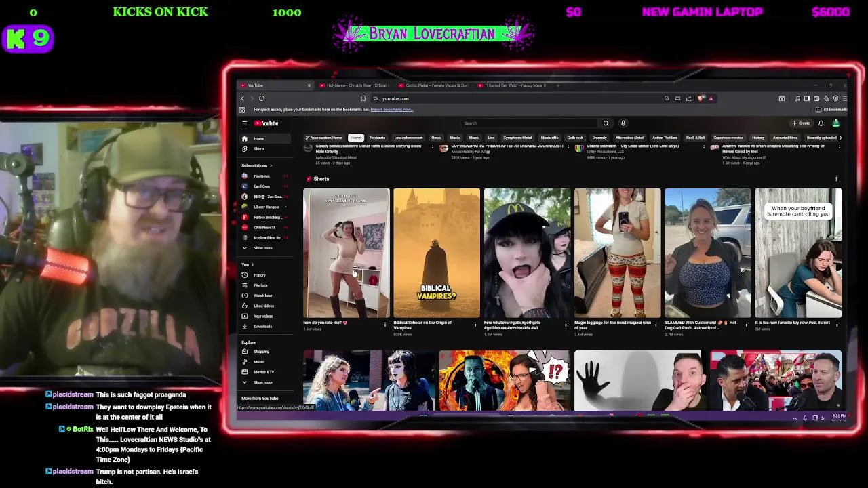This screenshot has width=868, height=488.
Task: Bookmark this page icon in address bar
Action: (363, 98)
